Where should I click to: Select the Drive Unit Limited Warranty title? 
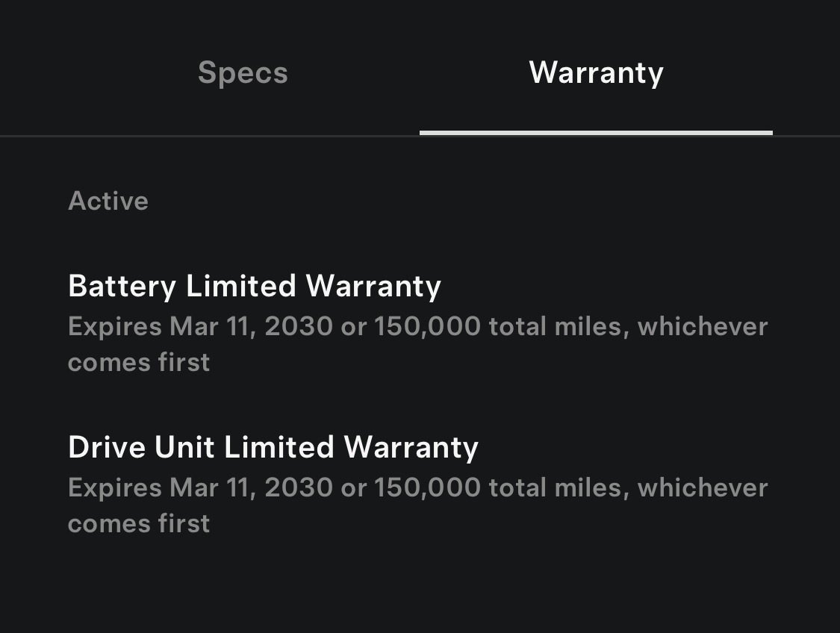273,447
